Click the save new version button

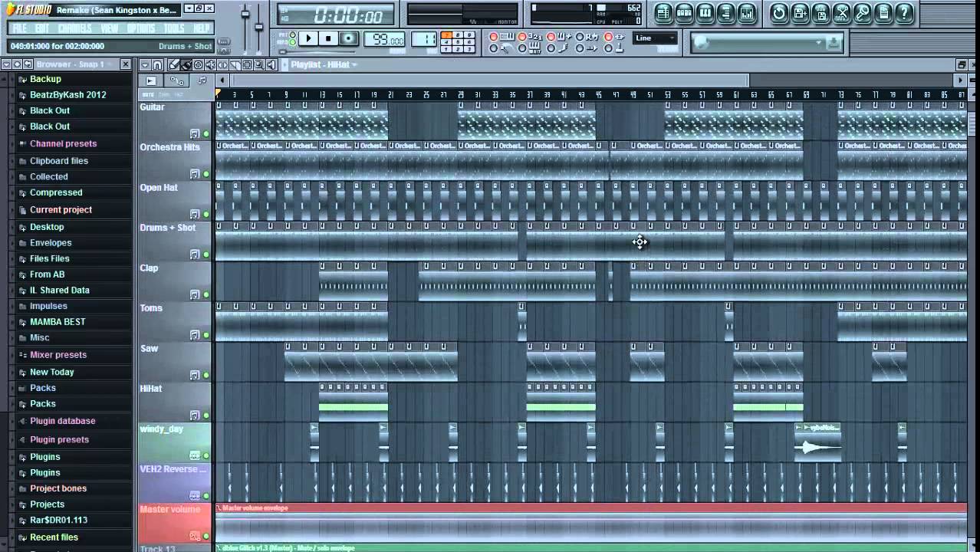tap(799, 13)
